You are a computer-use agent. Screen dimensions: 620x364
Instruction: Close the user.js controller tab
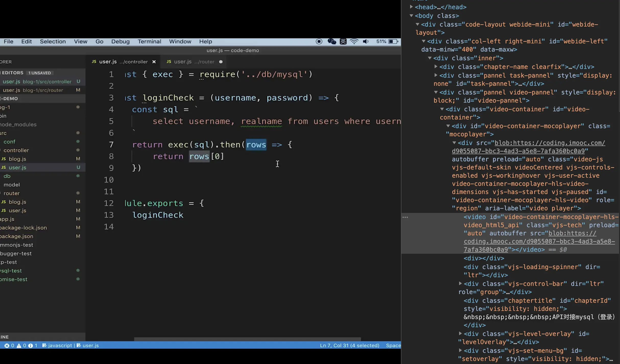[154, 62]
